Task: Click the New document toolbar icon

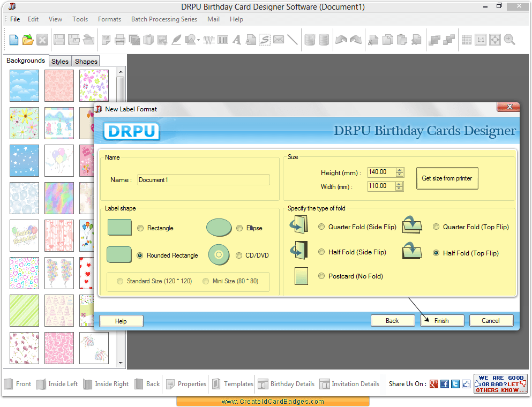Action: point(13,40)
